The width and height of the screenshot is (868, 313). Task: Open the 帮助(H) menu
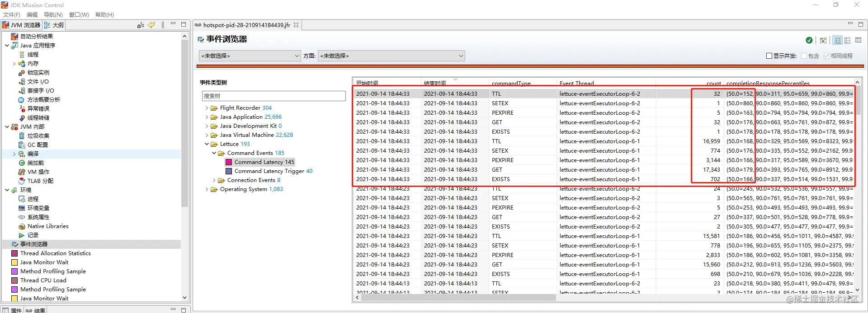click(104, 14)
